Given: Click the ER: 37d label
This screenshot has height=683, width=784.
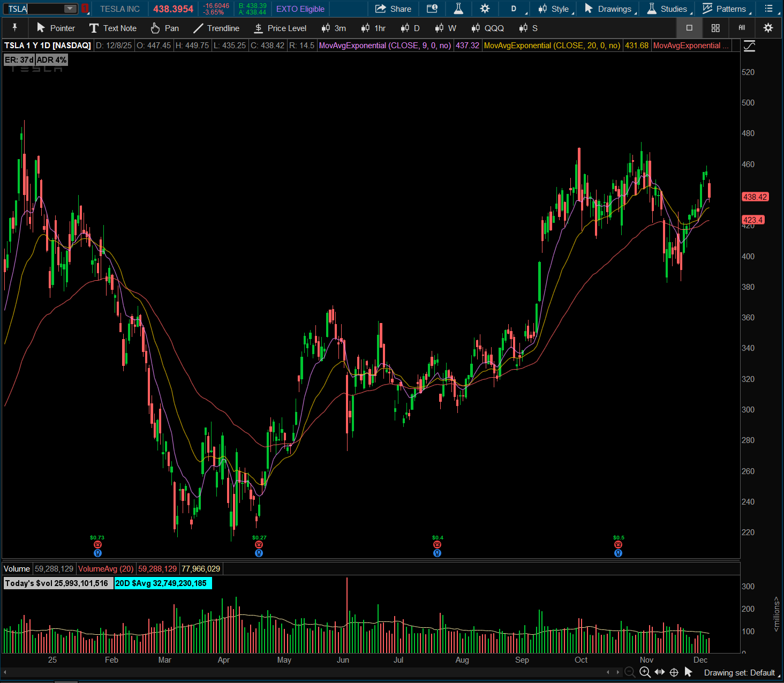Looking at the screenshot, I should click(x=19, y=60).
